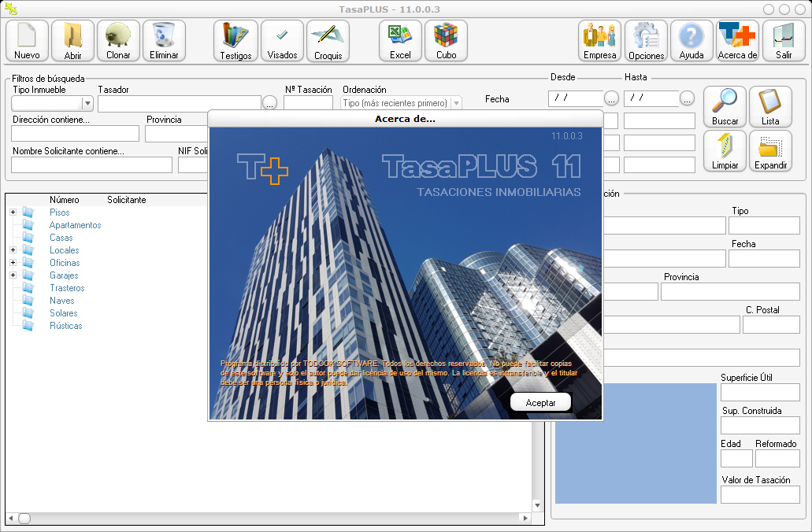Click the Ayuda help icon
Image resolution: width=812 pixels, height=532 pixels.
(691, 41)
